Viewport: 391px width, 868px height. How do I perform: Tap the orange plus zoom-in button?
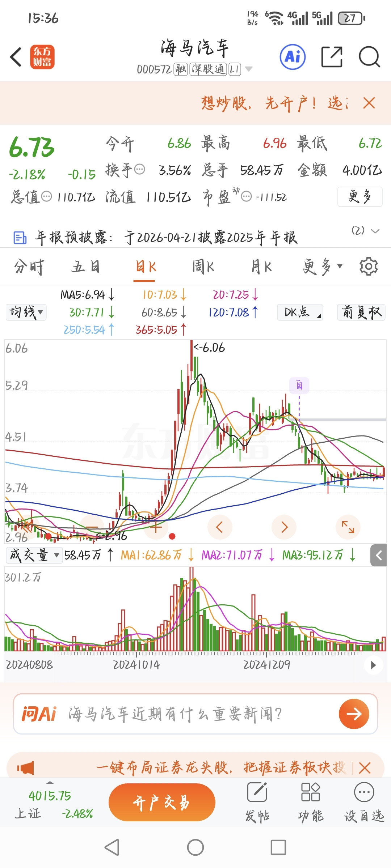pos(156,527)
